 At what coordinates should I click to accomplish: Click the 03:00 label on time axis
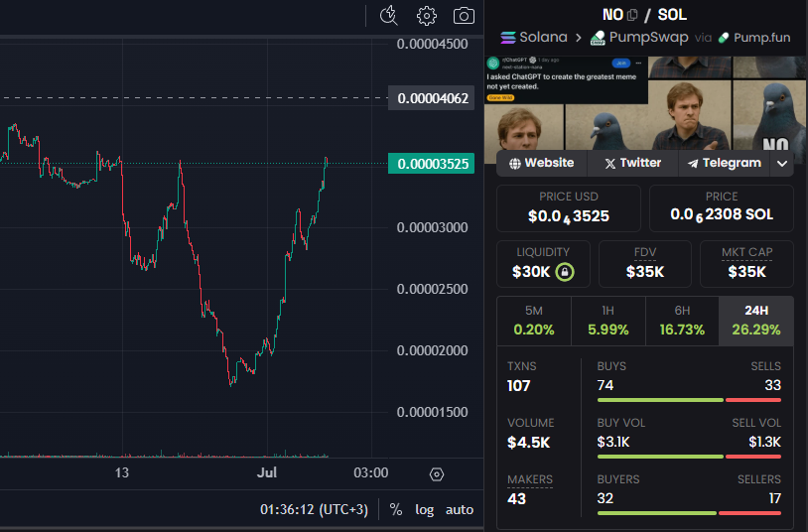[370, 472]
